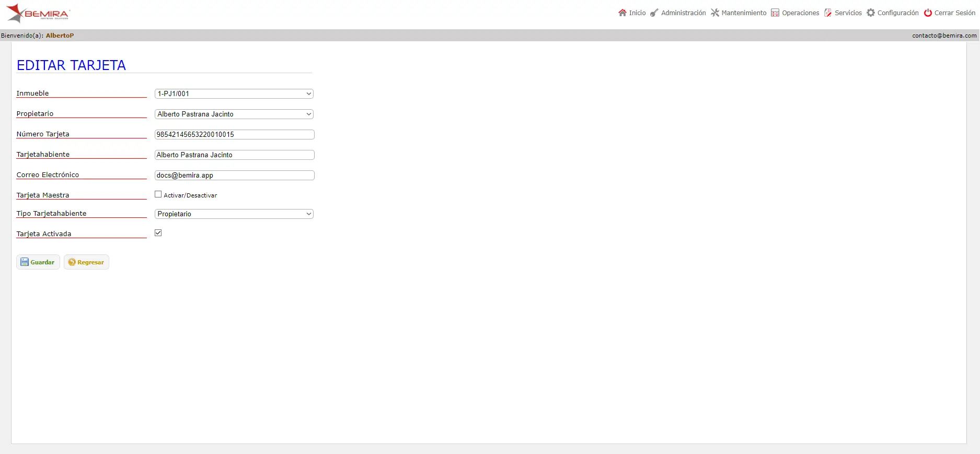
Task: Open the Tipo Tarjetahabiente dropdown
Action: click(x=234, y=214)
